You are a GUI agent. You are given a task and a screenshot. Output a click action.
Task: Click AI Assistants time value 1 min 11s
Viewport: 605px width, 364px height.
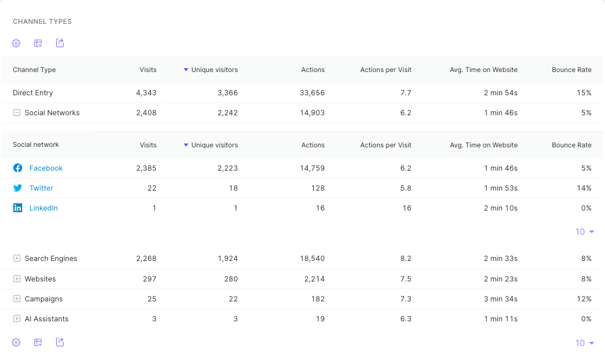tap(501, 319)
